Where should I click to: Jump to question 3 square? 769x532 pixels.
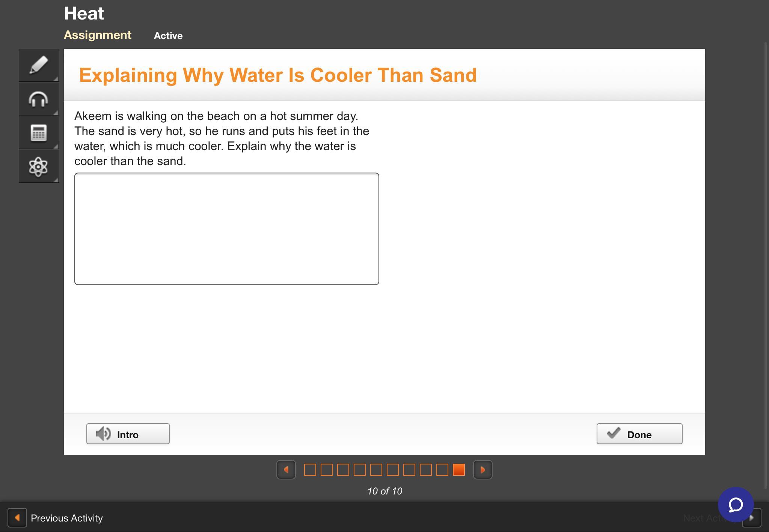[343, 470]
